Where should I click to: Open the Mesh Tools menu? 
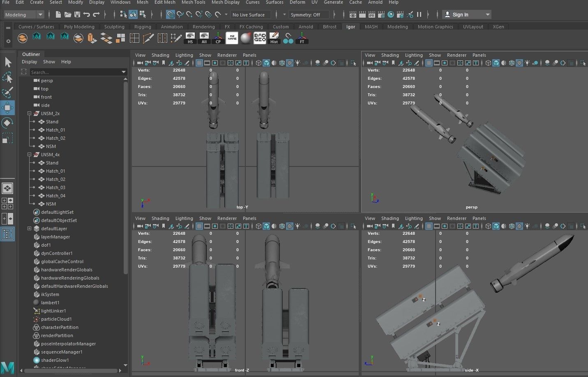193,2
